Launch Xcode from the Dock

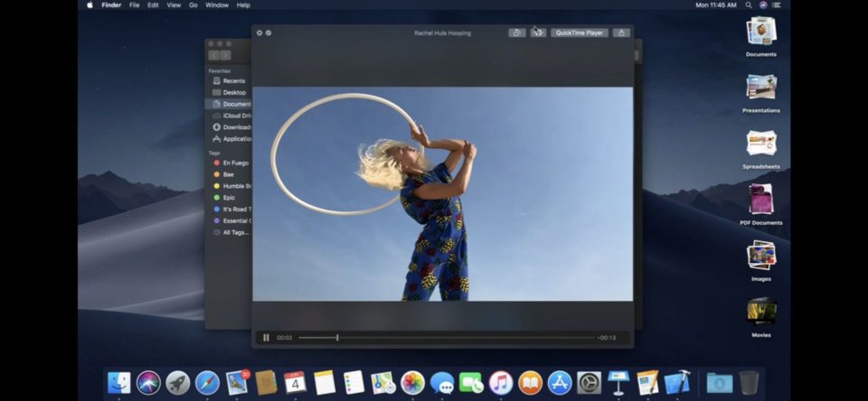tap(676, 383)
